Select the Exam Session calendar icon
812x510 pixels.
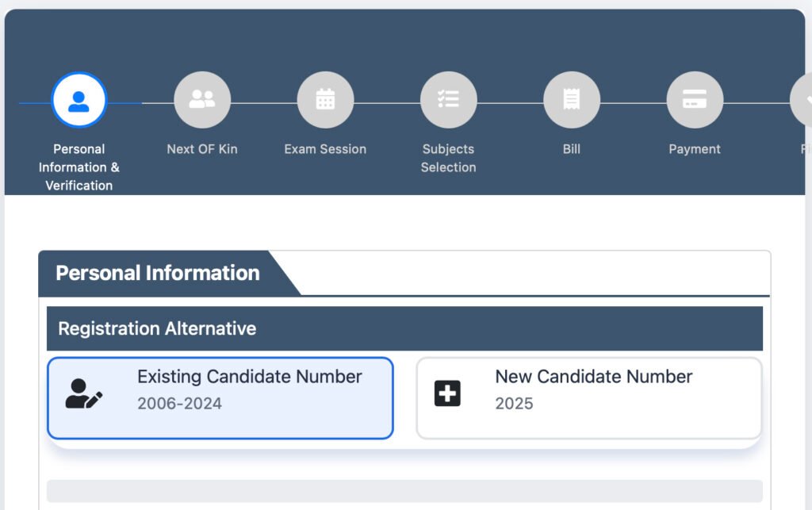(x=325, y=100)
